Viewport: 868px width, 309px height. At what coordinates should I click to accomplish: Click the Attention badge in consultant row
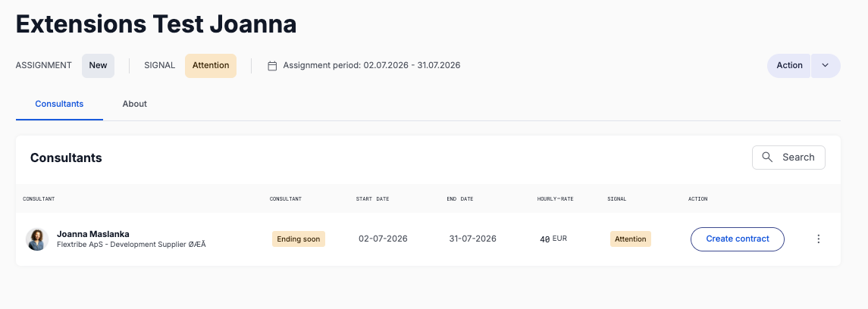tap(631, 239)
